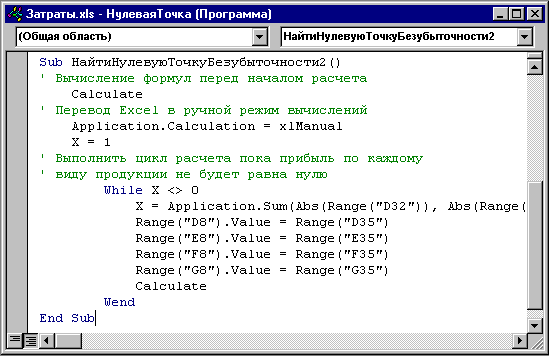Switch to Full Module View button
This screenshot has height=361, width=550.
click(x=31, y=340)
